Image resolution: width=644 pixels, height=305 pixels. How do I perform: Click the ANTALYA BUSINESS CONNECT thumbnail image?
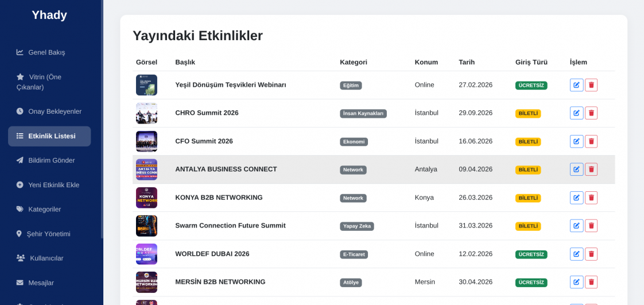146,169
